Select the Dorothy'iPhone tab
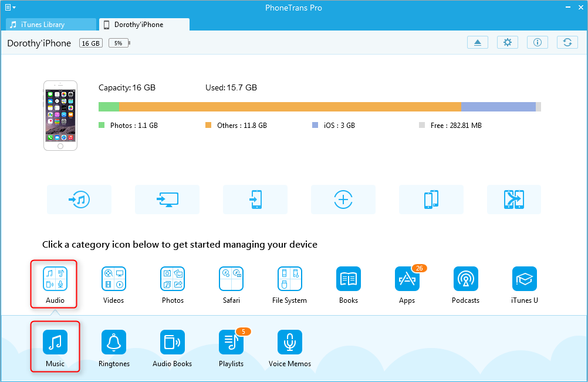Screen dimensions: 588x382 click(144, 25)
